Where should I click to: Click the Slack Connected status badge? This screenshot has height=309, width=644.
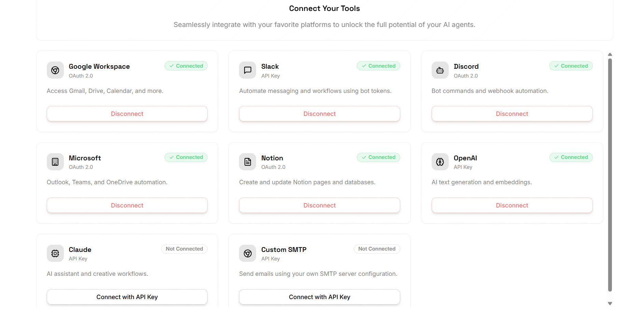click(x=378, y=66)
